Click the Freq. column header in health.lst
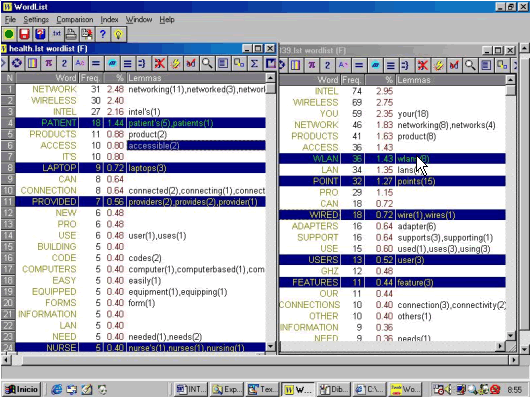 [91, 78]
